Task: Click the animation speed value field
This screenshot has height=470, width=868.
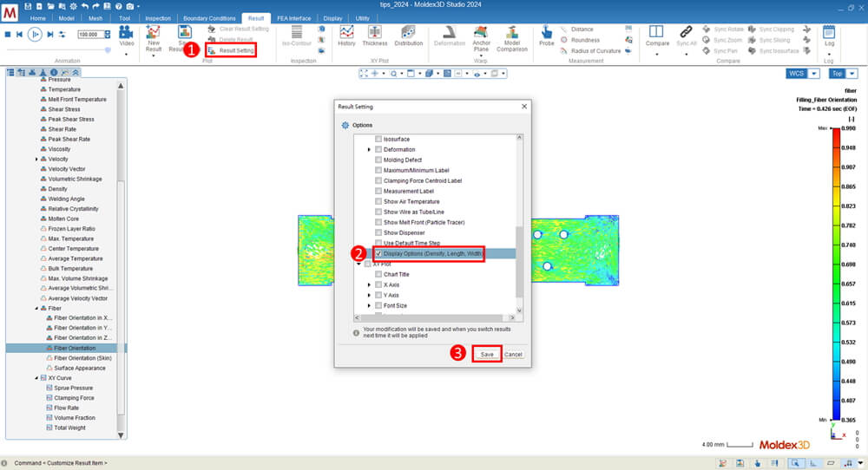Action: point(89,35)
